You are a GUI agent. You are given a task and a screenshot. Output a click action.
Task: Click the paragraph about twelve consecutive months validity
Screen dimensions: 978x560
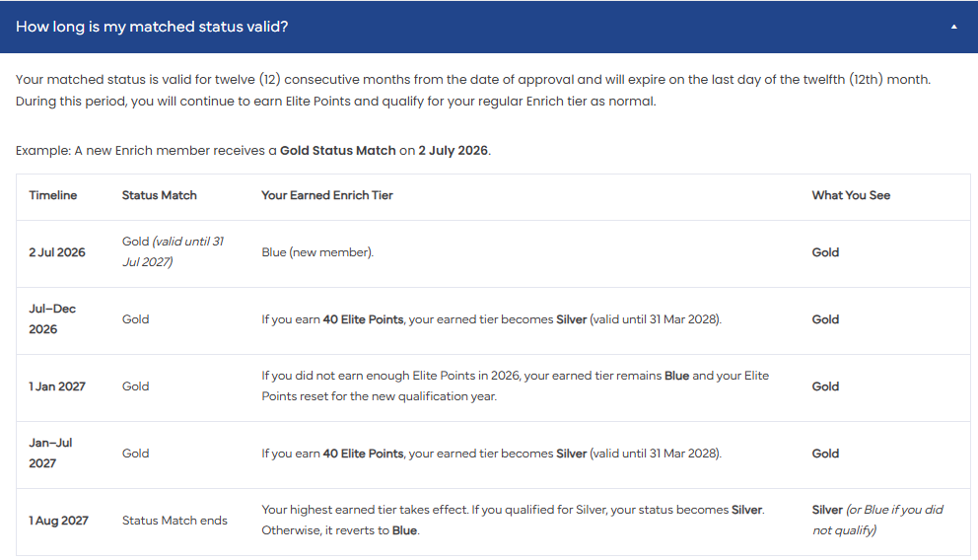473,91
